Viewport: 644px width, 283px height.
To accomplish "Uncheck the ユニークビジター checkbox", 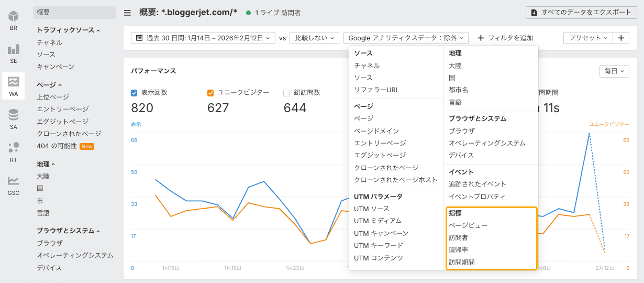I will 210,93.
